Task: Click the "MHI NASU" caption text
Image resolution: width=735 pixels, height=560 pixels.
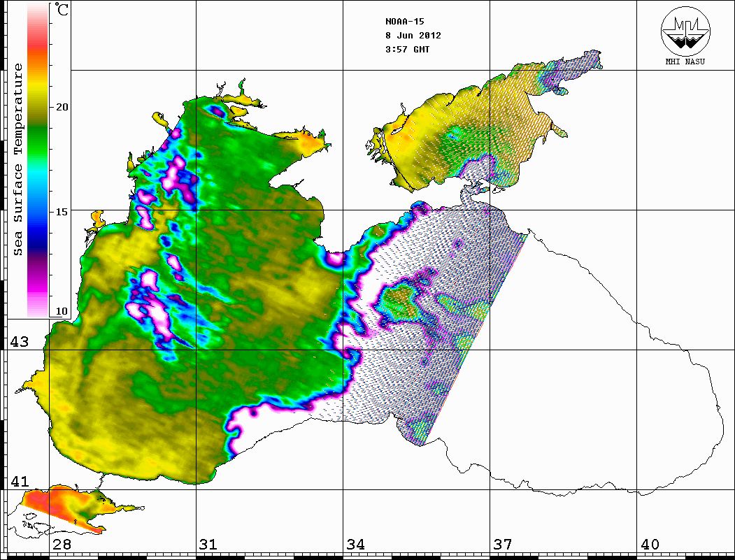Action: (685, 62)
